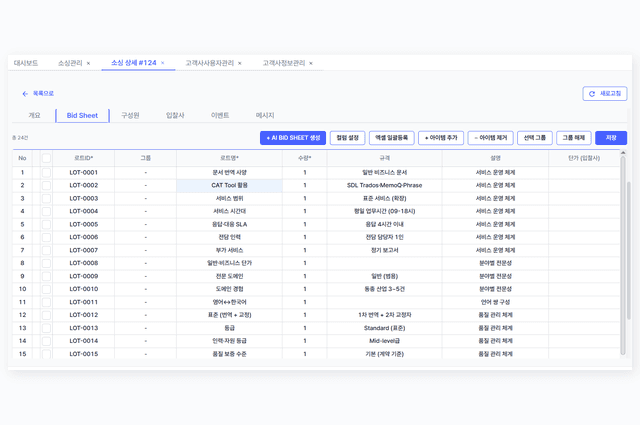Check the box for LOT-0012
Viewport: 640px width, 425px height.
point(47,315)
